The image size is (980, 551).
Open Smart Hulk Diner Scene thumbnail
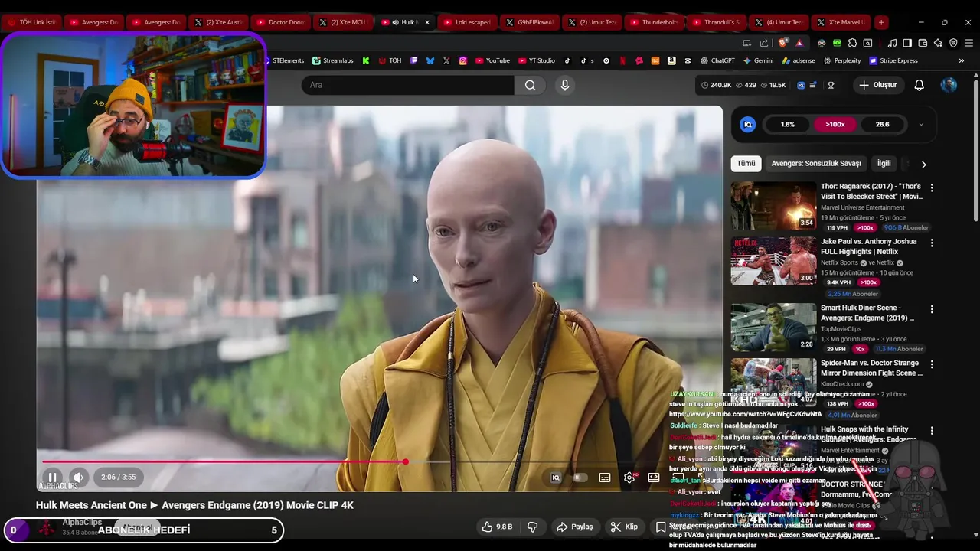click(773, 328)
